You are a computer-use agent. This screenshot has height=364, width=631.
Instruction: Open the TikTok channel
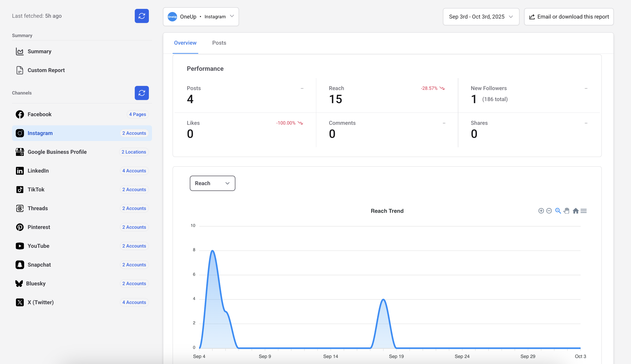coord(36,190)
